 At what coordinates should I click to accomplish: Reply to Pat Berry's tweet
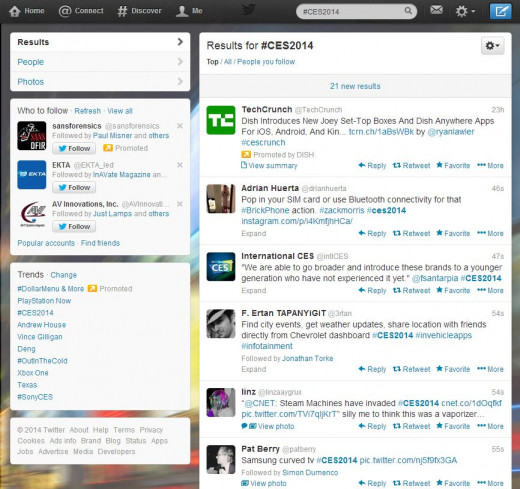pyautogui.click(x=372, y=483)
